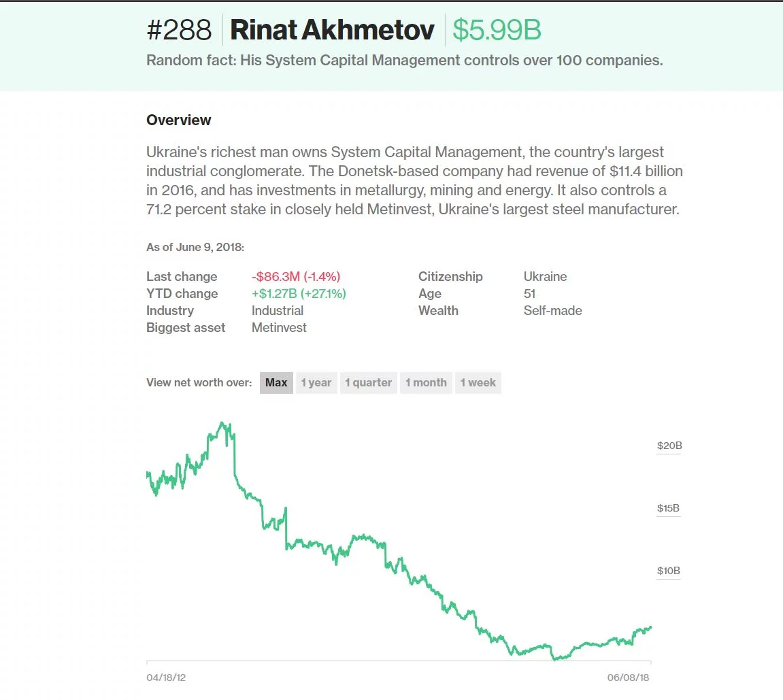Click the #288 rank number

click(x=180, y=30)
